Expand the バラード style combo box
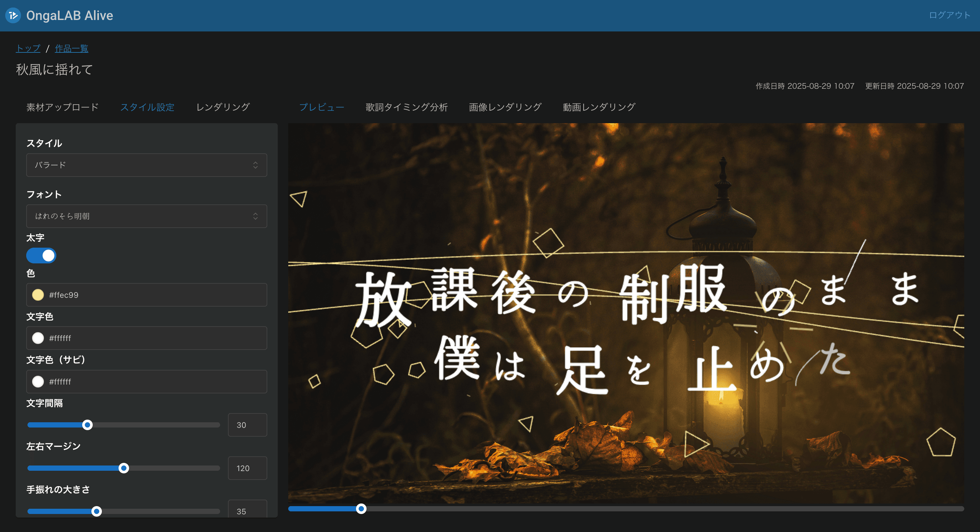 click(146, 165)
